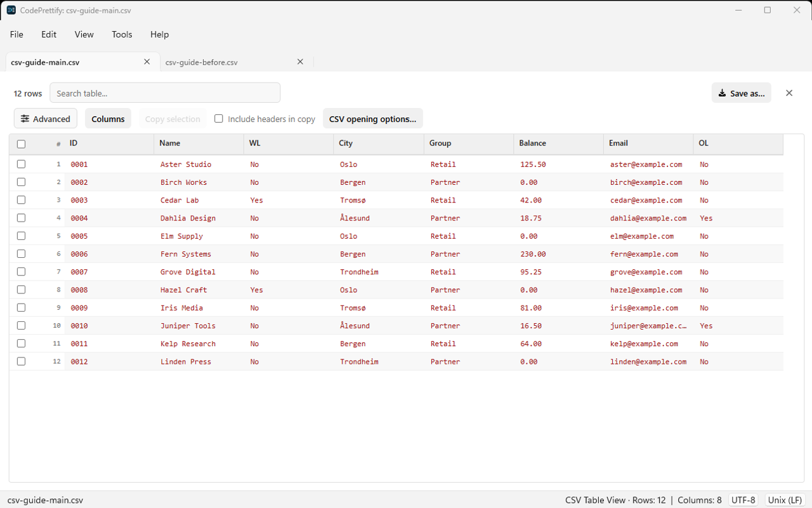Select the Fern Systems row checkbox
The width and height of the screenshot is (812, 508).
(x=21, y=253)
